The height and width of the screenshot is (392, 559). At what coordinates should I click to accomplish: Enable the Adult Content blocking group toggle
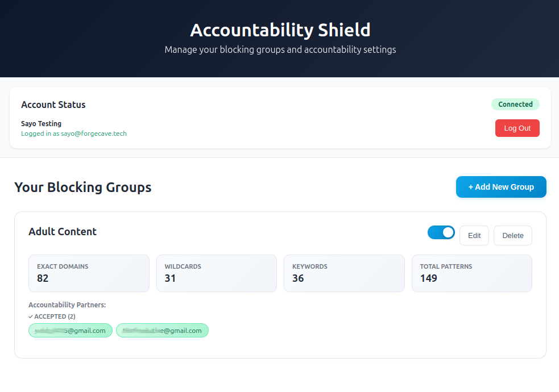pos(441,232)
